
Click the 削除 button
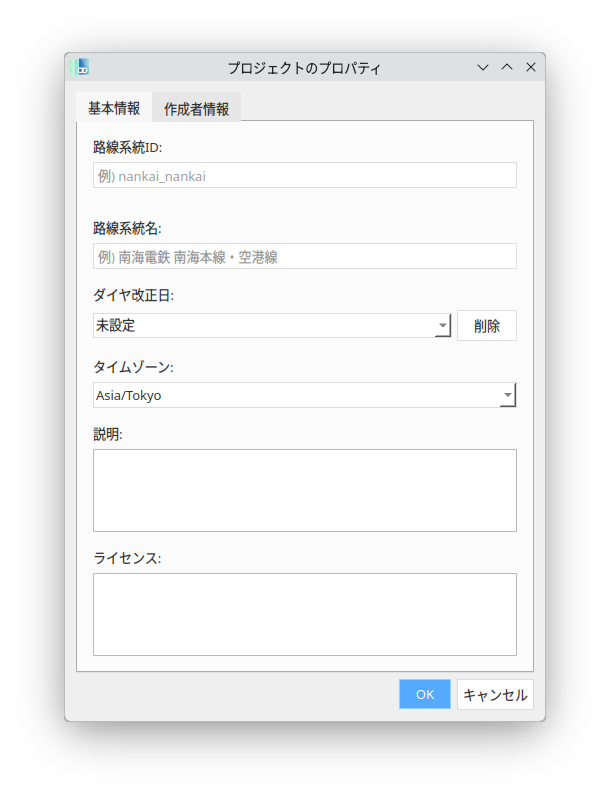487,326
